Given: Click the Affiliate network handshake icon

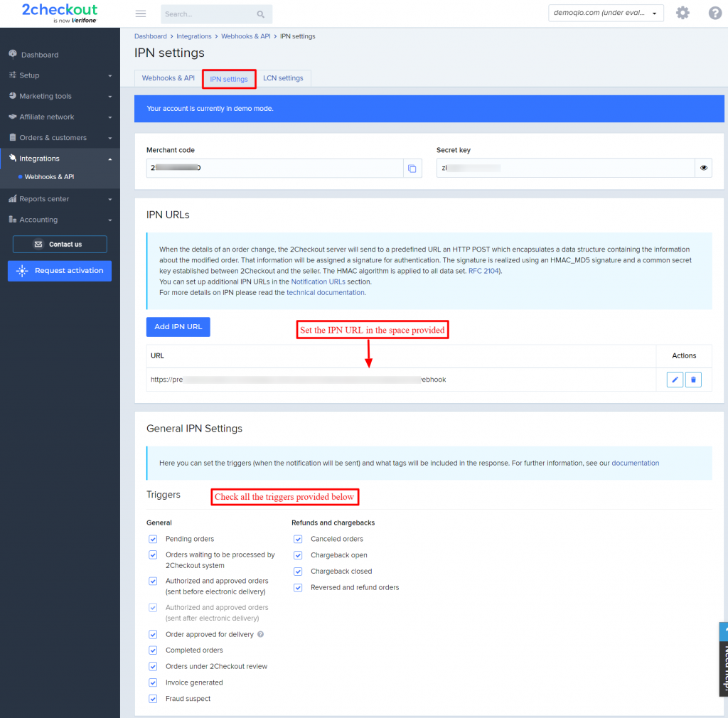Looking at the screenshot, I should tap(13, 117).
